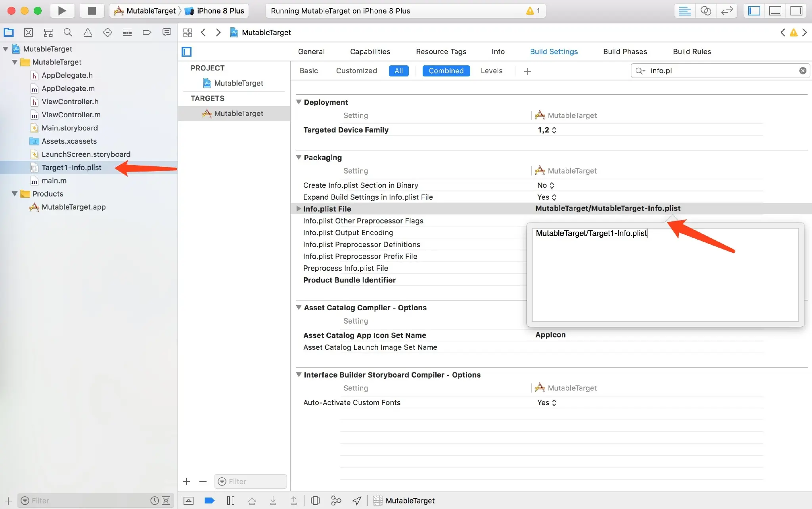
Task: Collapse the Packaging section
Action: (x=299, y=157)
